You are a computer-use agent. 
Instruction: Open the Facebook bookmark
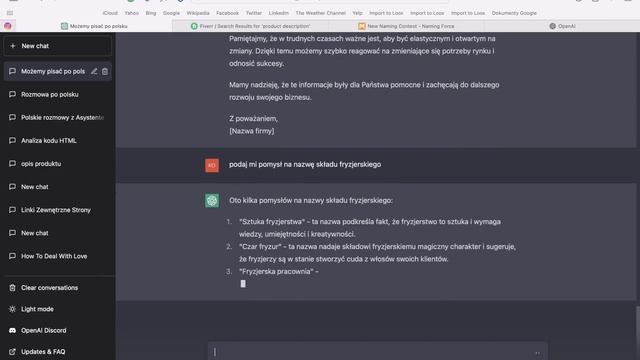pyautogui.click(x=227, y=13)
